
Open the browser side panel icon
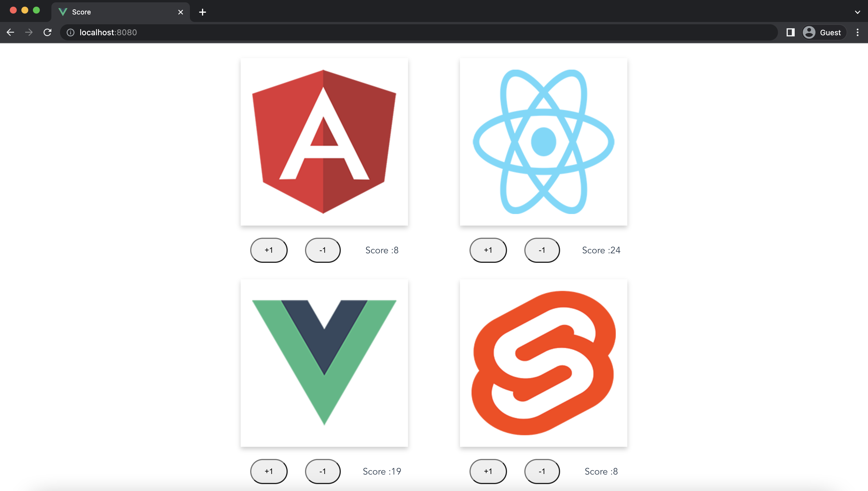[x=790, y=32]
